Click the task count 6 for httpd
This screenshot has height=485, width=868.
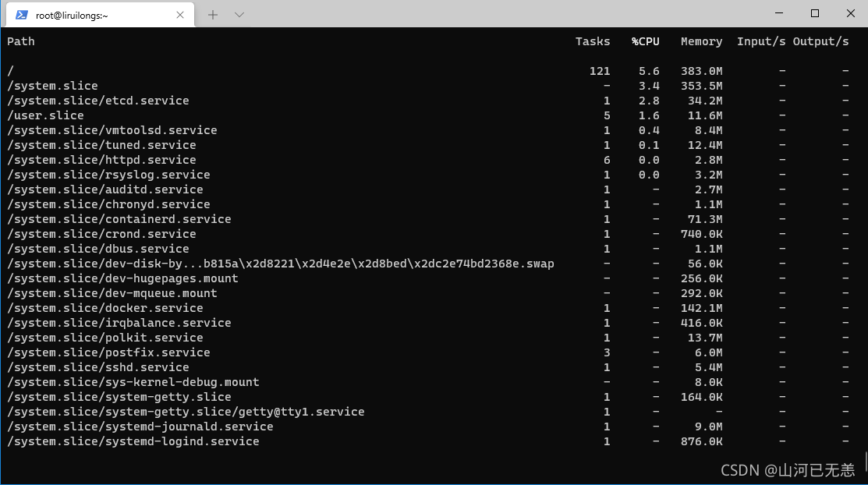pos(607,160)
